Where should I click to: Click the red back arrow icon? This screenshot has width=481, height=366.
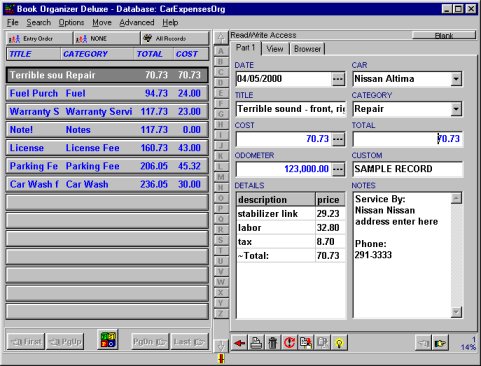[x=239, y=342]
